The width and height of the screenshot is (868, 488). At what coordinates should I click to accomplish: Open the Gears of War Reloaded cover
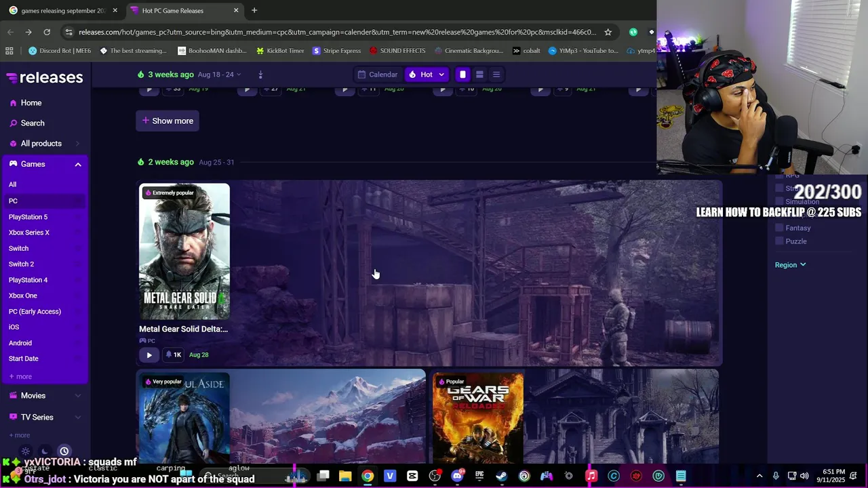point(478,418)
